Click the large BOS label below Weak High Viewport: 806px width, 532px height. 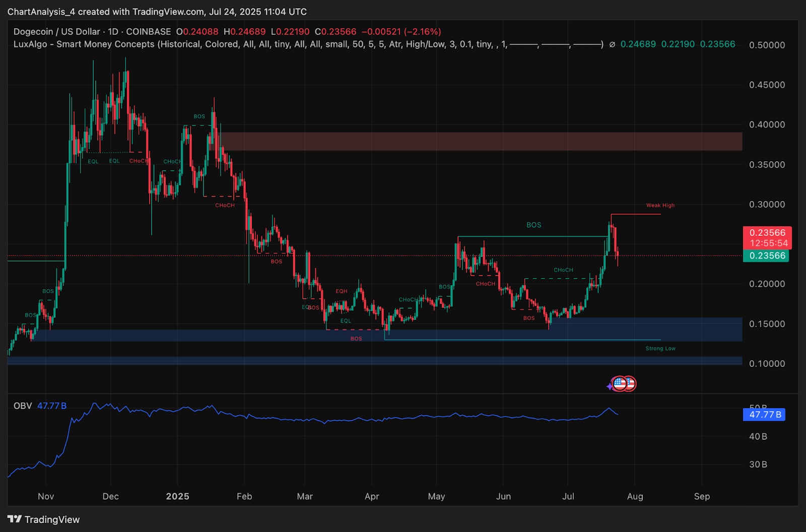534,225
